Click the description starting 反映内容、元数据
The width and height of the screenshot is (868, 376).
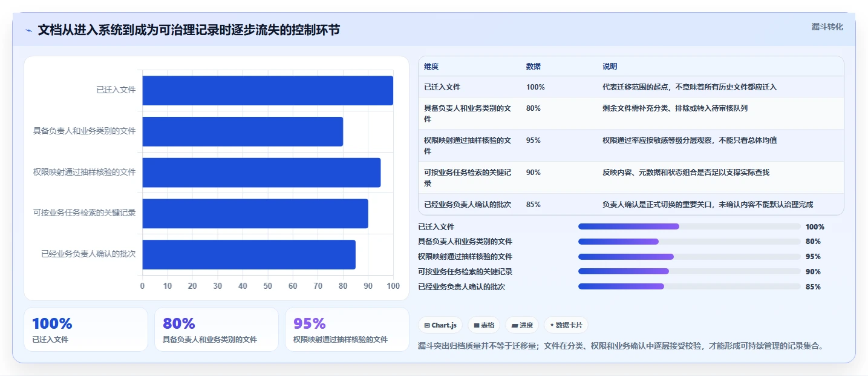point(686,173)
